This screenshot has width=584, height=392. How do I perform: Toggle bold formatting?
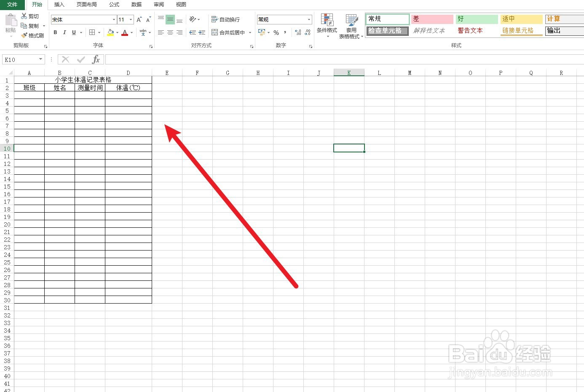point(55,32)
